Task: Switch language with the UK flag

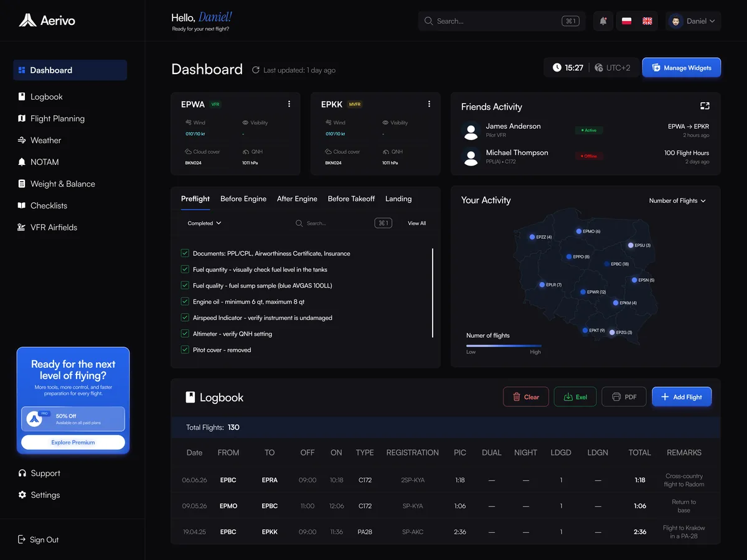Action: [647, 21]
